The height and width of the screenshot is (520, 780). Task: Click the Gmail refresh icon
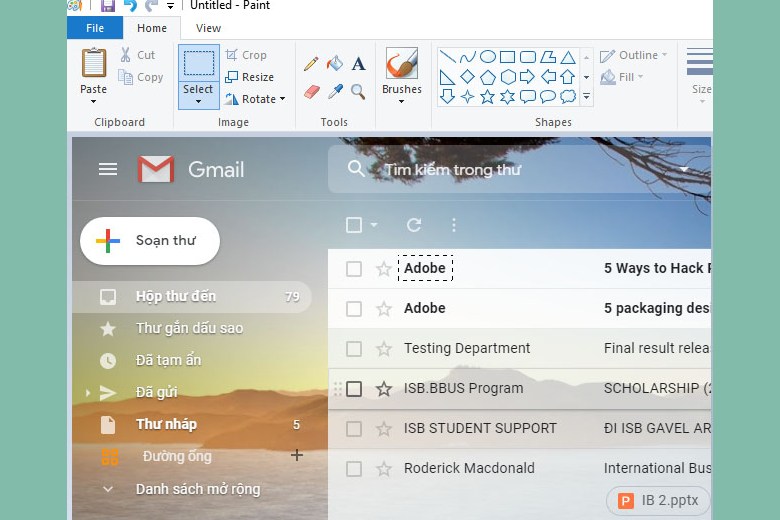pyautogui.click(x=414, y=225)
